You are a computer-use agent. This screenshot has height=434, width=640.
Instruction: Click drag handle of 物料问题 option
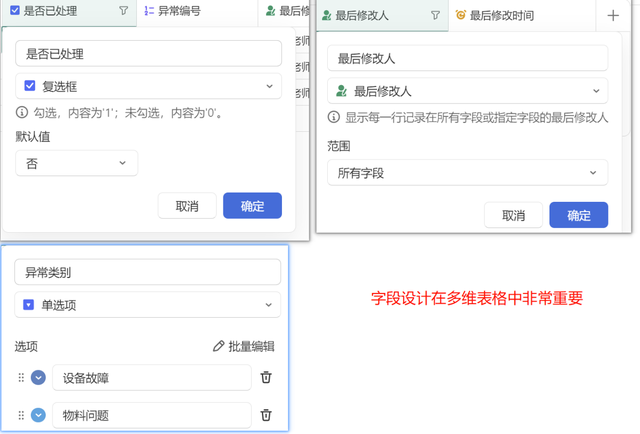point(21,415)
